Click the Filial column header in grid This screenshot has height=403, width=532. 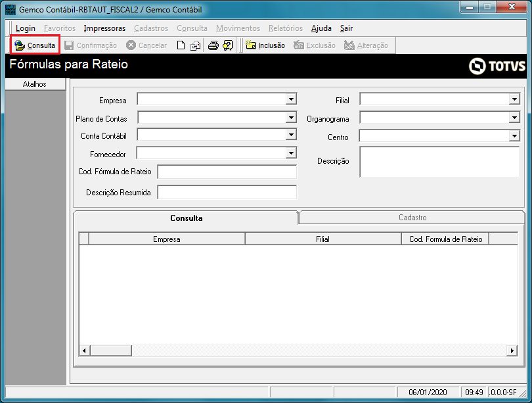point(322,239)
